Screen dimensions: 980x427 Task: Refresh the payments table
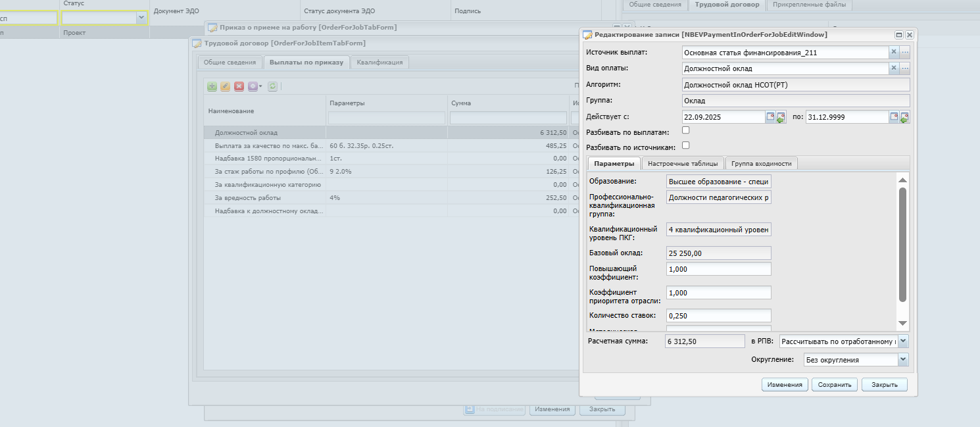(x=272, y=86)
